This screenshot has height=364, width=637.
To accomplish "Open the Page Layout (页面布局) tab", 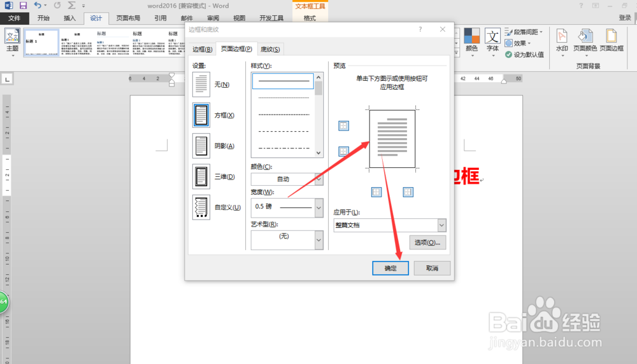I will 128,18.
